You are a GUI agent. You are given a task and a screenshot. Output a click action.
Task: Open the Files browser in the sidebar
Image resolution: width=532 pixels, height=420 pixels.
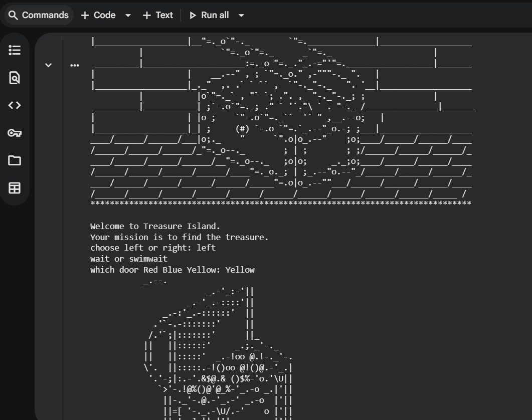tap(15, 160)
